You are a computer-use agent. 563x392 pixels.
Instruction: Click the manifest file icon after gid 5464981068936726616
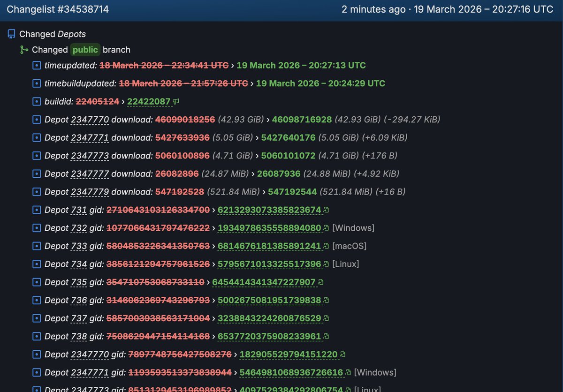(x=348, y=372)
